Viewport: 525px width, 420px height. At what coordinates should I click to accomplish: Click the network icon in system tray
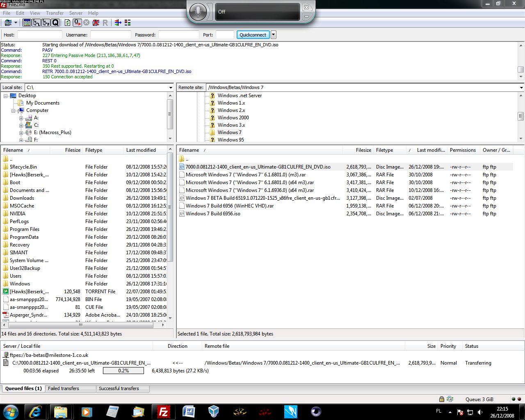(x=470, y=412)
